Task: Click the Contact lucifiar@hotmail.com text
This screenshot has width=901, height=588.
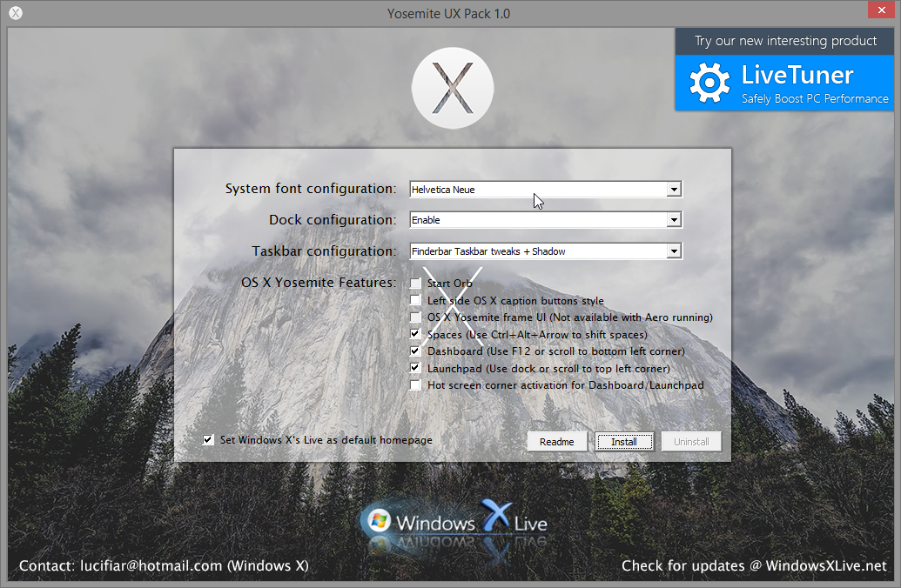Action: (164, 565)
